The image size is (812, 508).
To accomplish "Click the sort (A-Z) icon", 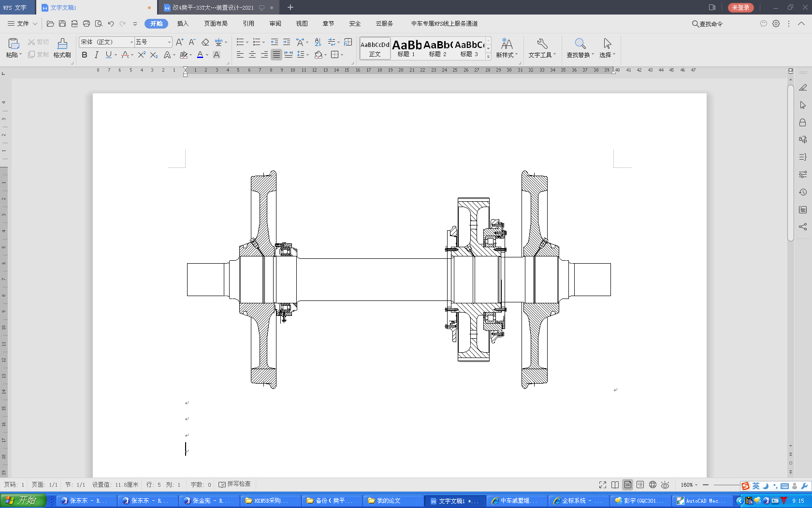I will [318, 42].
